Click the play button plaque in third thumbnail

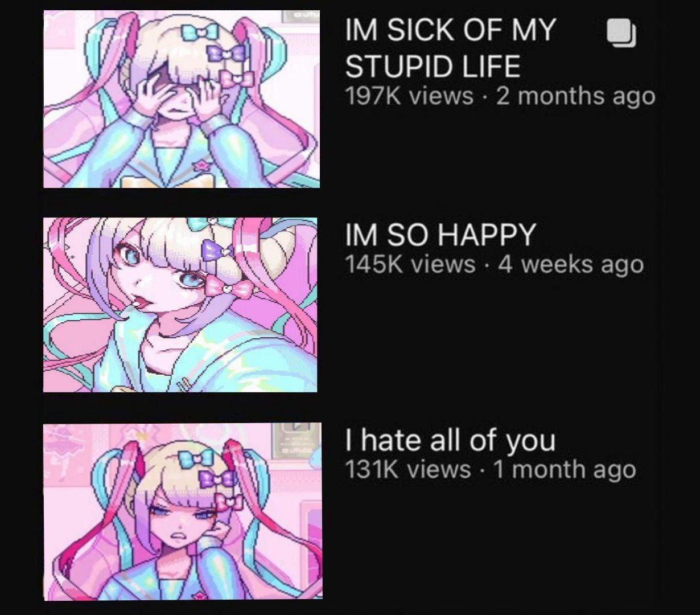click(295, 441)
